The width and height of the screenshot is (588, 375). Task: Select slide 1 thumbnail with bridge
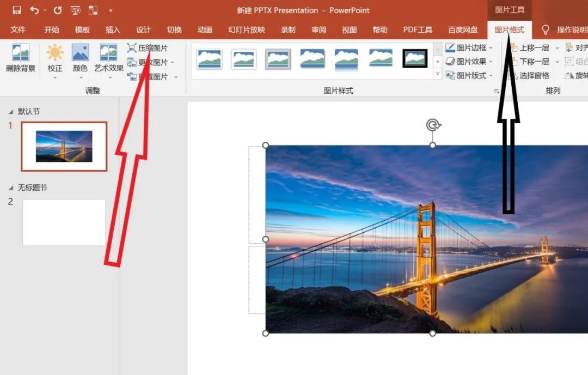click(64, 147)
